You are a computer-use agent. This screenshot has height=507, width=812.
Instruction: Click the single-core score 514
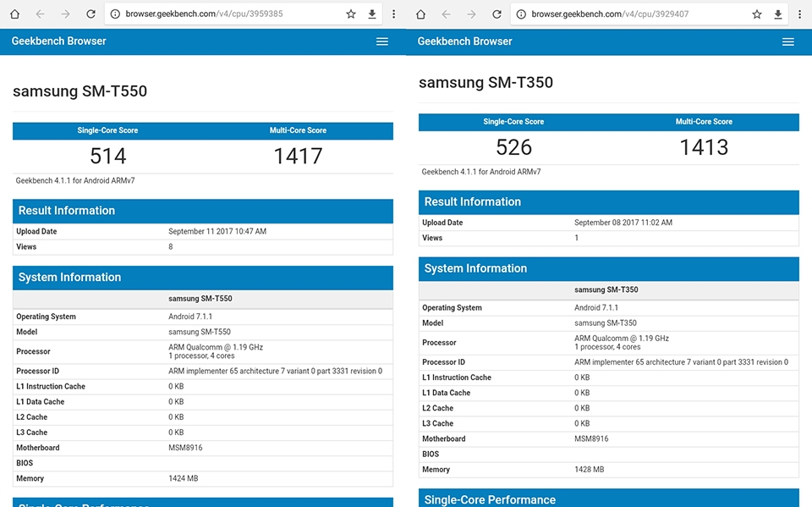pyautogui.click(x=107, y=156)
